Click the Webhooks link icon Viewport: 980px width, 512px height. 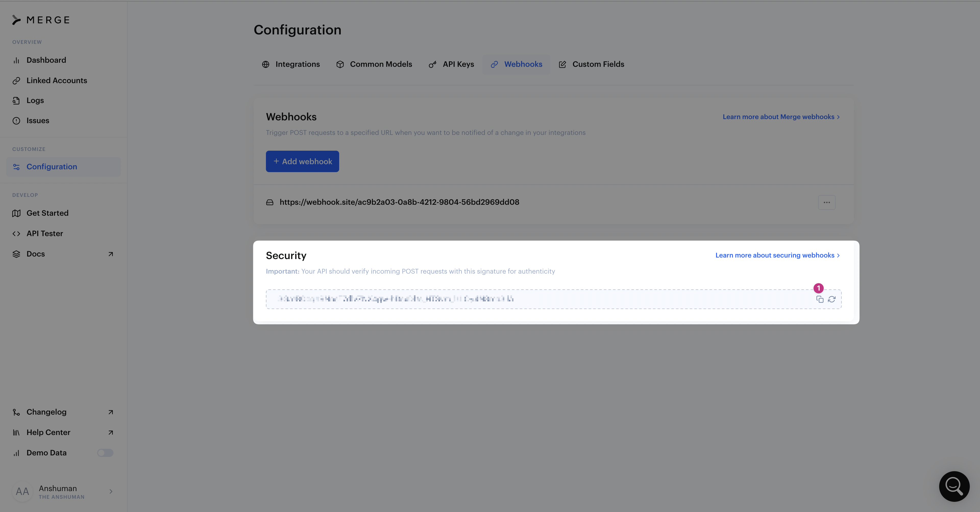494,65
